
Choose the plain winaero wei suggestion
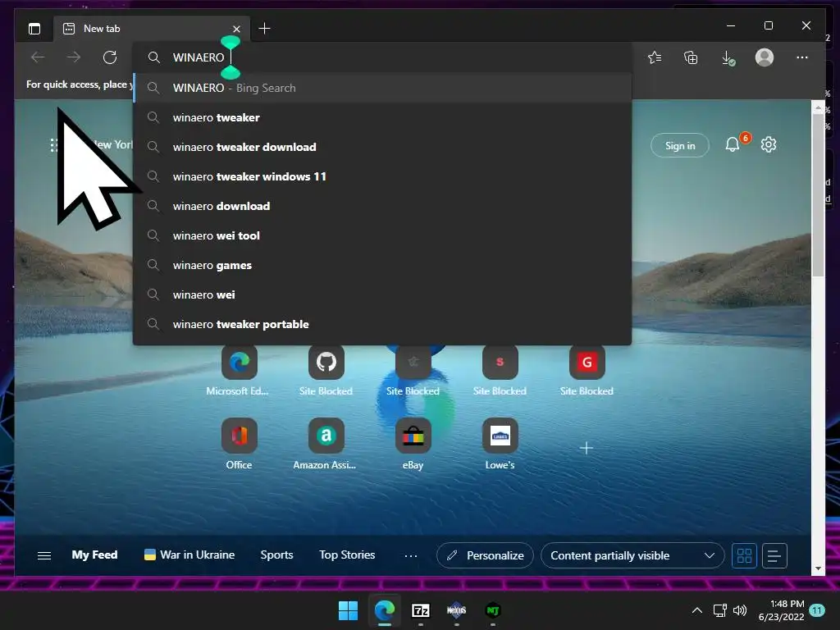[x=382, y=294]
